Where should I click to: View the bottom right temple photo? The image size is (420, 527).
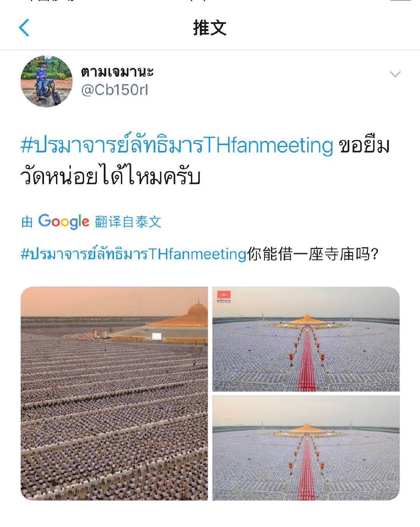pyautogui.click(x=306, y=448)
